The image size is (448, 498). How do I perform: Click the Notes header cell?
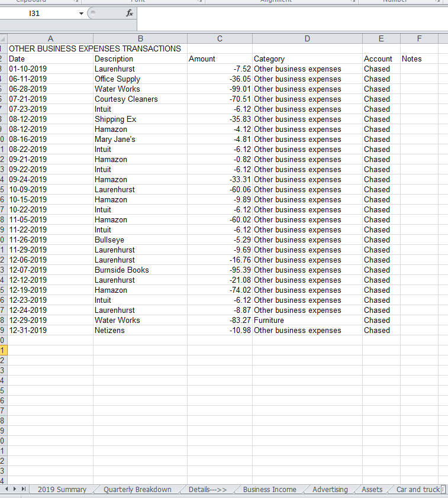tap(419, 59)
